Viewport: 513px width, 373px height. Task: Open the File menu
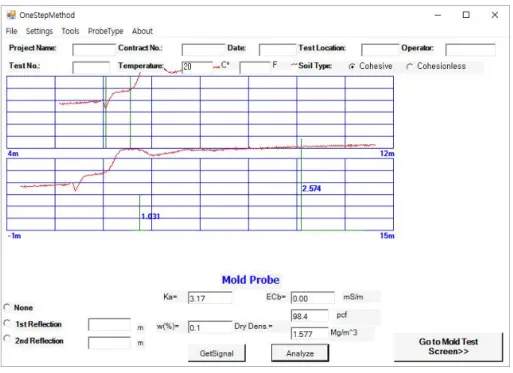[11, 31]
